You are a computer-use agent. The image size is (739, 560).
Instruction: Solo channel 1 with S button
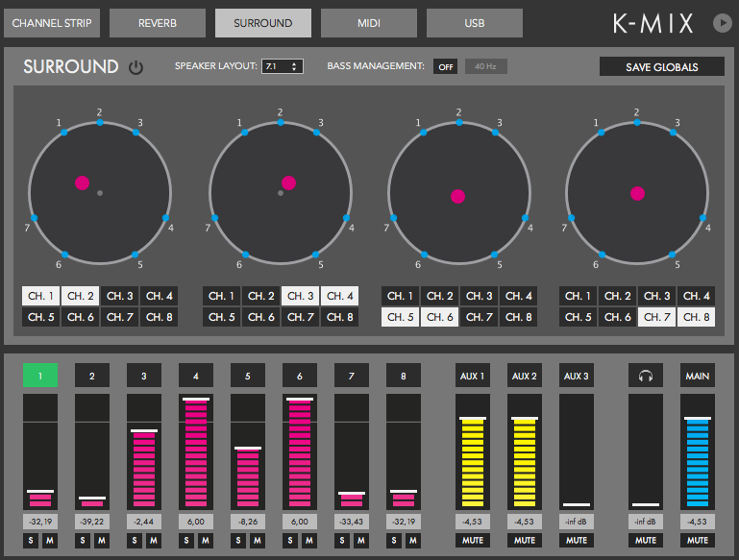[31, 540]
